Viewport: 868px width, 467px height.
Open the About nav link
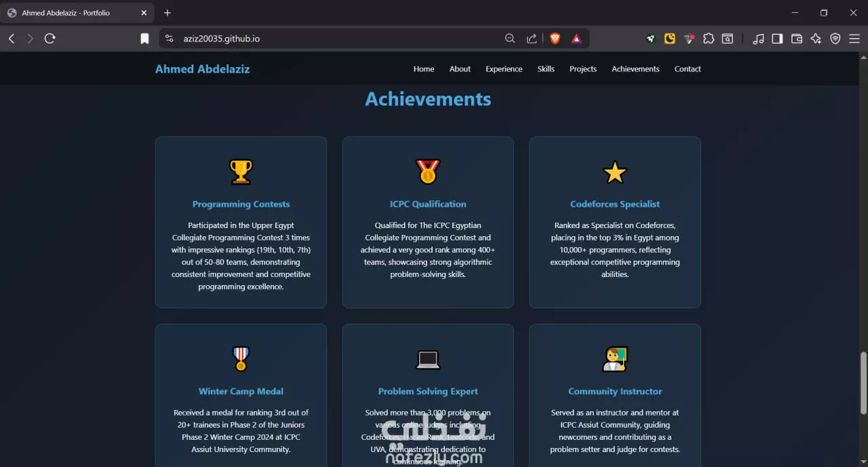tap(460, 69)
